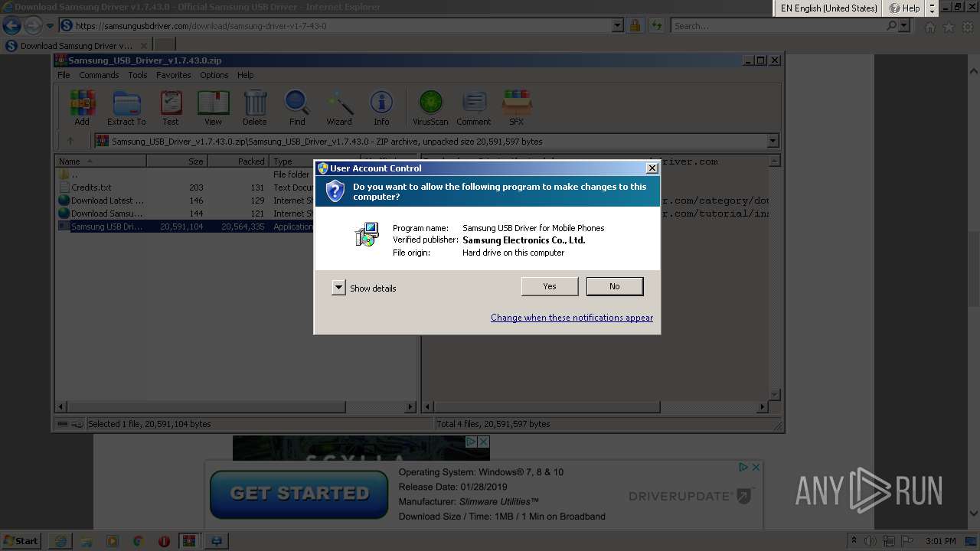Screen dimensions: 980x551
Task: Click the Internet Explorer home icon
Action: (930, 27)
